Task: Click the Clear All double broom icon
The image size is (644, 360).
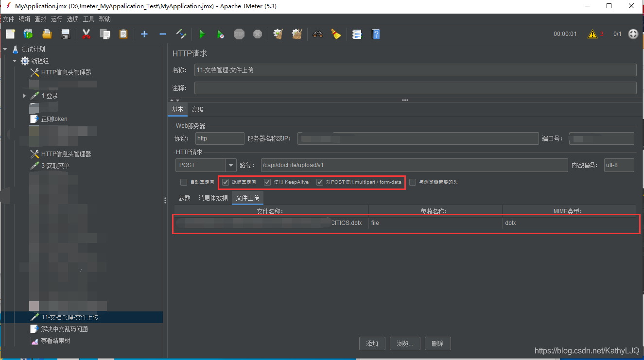Action: [297, 34]
